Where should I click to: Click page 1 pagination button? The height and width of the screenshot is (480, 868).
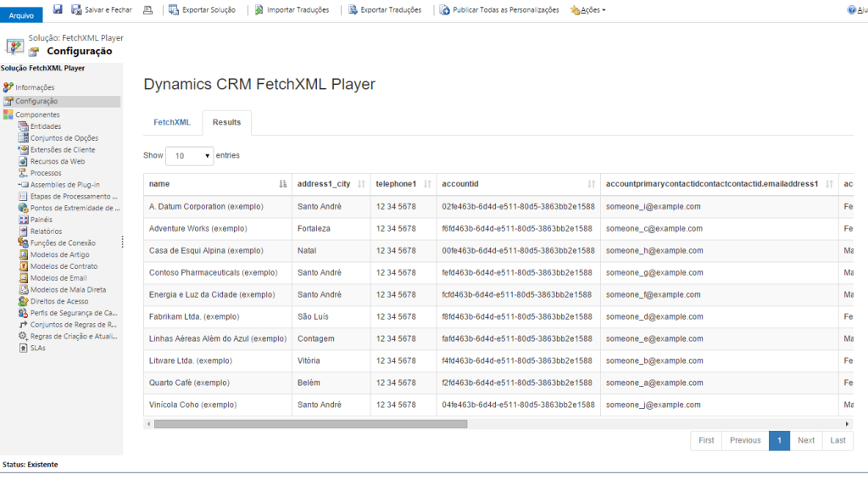point(779,441)
